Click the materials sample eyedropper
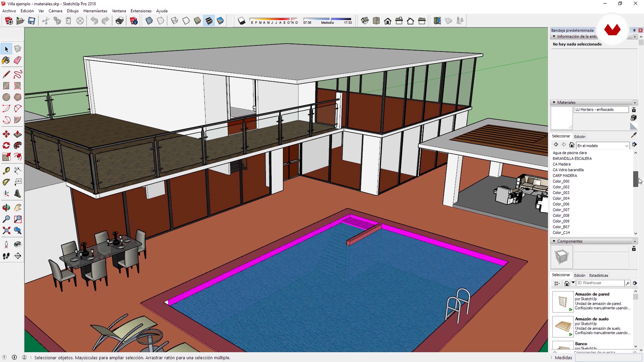 tap(634, 135)
